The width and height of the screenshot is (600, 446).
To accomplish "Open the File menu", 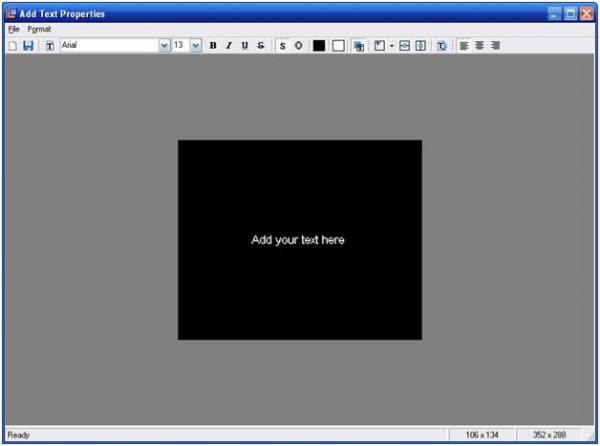I will click(14, 29).
